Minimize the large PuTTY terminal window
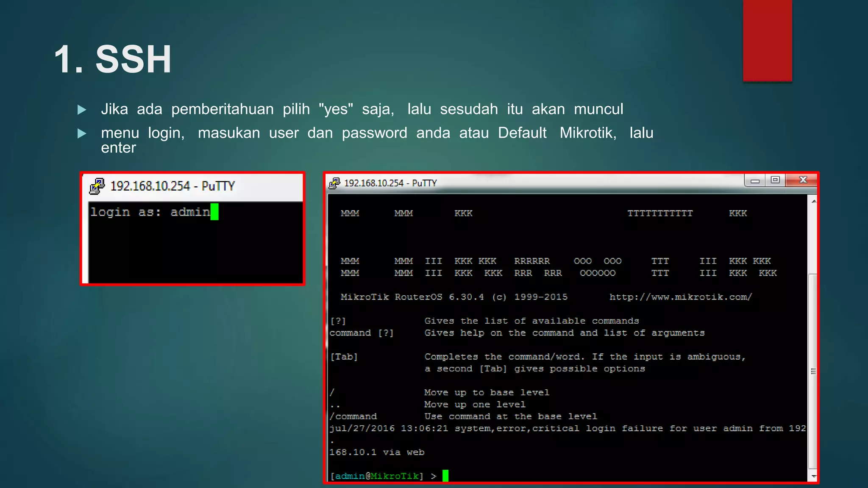The width and height of the screenshot is (868, 488). (x=755, y=180)
